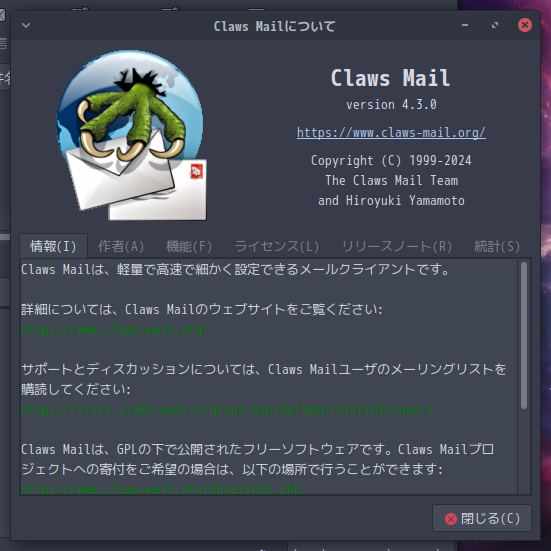The width and height of the screenshot is (551, 551).
Task: View the リリースノート(R) tab
Action: tap(397, 246)
